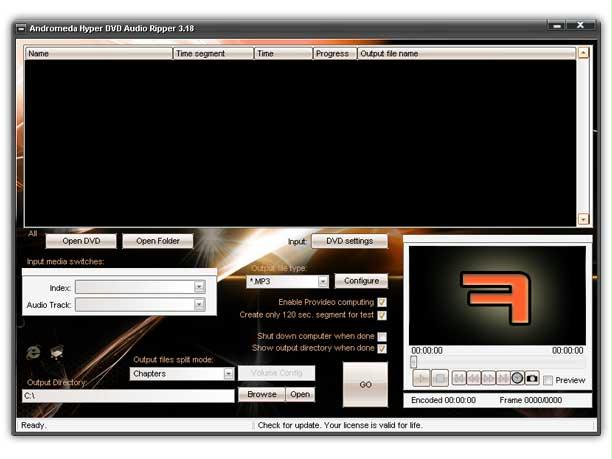Click the system menu icon in the title bar

tap(21, 28)
